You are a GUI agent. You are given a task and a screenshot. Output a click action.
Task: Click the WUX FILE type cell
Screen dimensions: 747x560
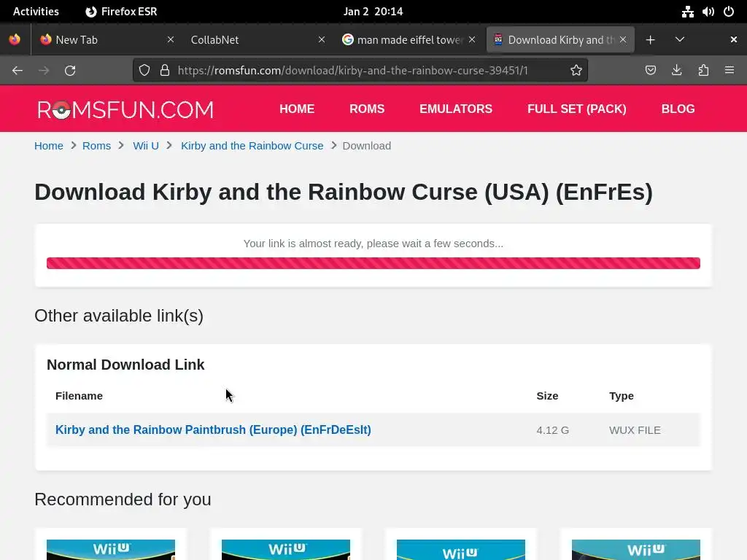tap(635, 430)
